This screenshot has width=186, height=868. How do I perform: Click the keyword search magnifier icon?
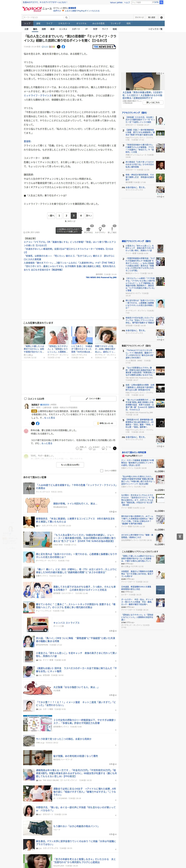tap(66, 18)
